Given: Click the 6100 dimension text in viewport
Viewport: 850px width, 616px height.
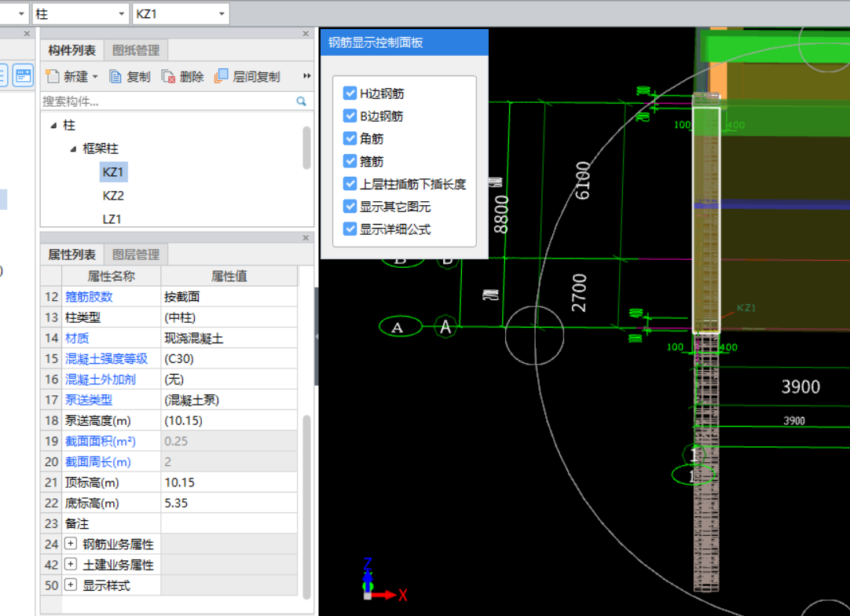Looking at the screenshot, I should pyautogui.click(x=583, y=181).
